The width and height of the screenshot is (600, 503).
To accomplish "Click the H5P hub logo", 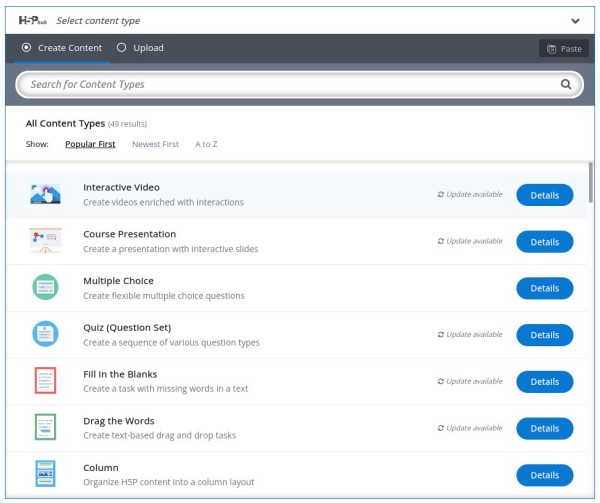I will click(33, 20).
